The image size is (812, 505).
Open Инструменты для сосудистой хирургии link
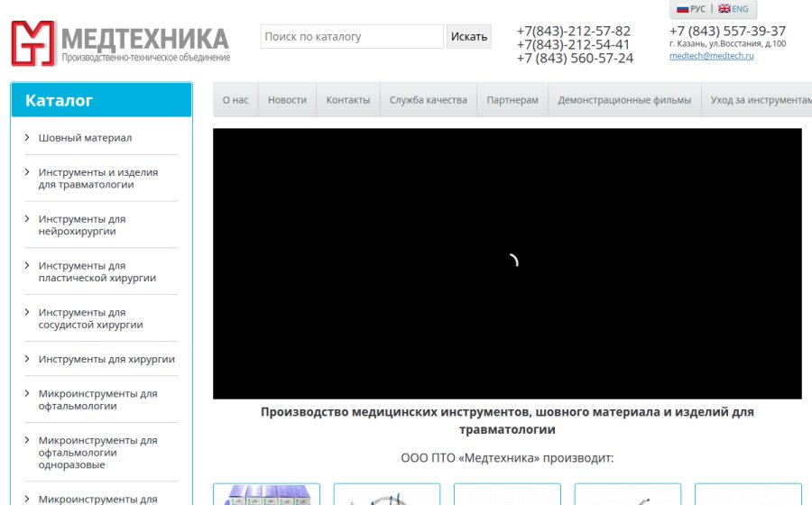pyautogui.click(x=90, y=318)
